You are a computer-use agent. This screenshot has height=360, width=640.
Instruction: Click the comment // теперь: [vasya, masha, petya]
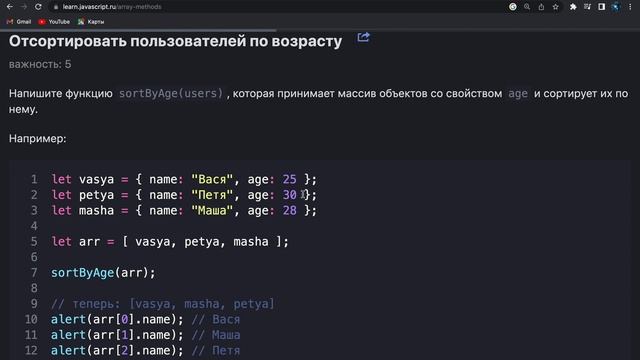(x=163, y=304)
